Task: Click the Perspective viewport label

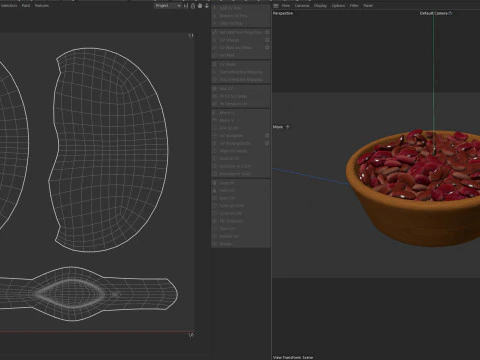Action: coord(283,13)
